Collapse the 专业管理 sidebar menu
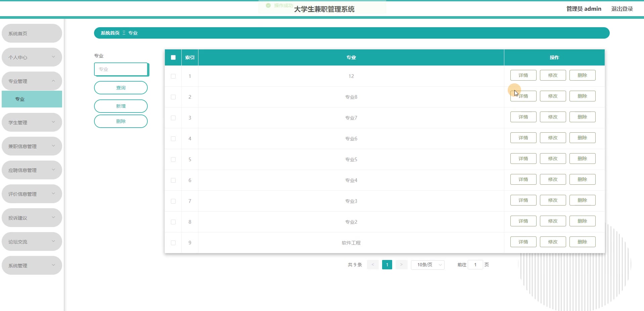This screenshot has height=311, width=644. (x=32, y=81)
